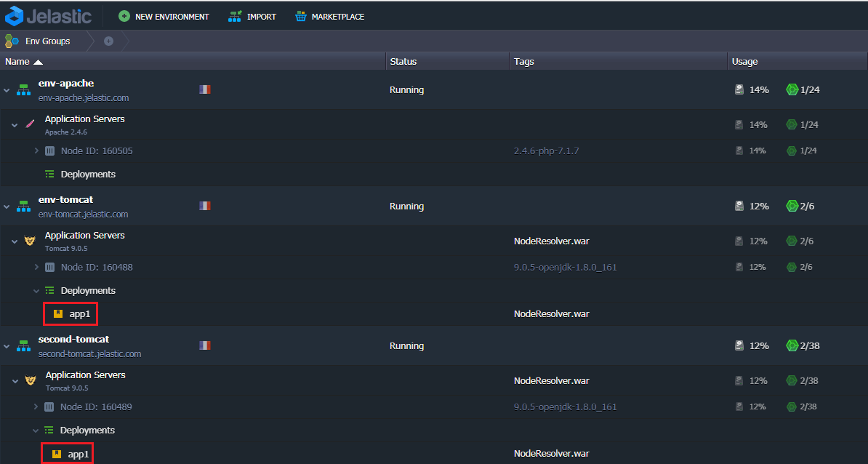This screenshot has height=464, width=868.
Task: Click the disk usage icon for env-apache
Action: [x=739, y=89]
